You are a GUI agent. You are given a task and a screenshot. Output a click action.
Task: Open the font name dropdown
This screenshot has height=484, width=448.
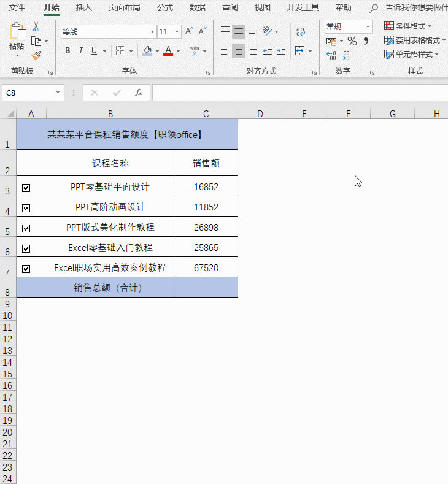[x=152, y=31]
